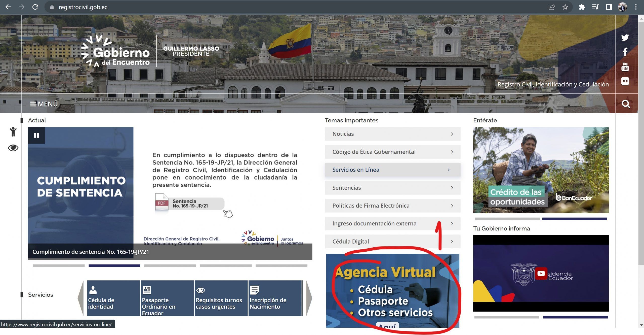The width and height of the screenshot is (644, 335).
Task: Open the Flickr social icon
Action: coord(625,81)
